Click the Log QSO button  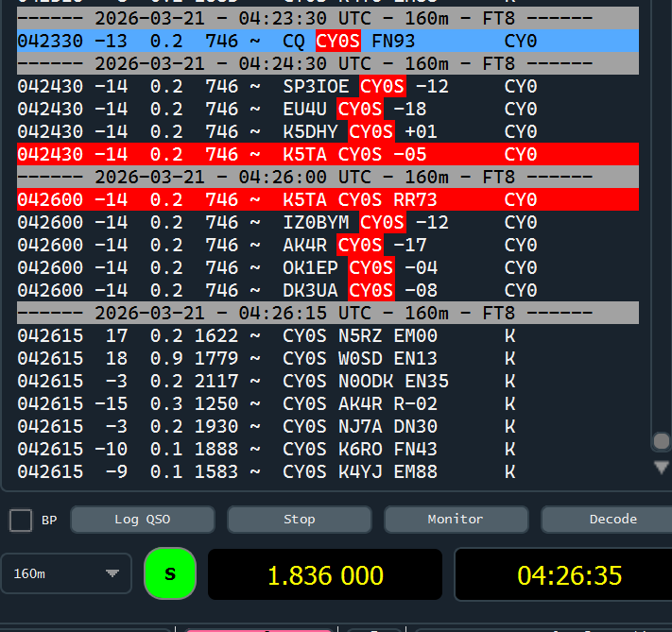coord(143,520)
